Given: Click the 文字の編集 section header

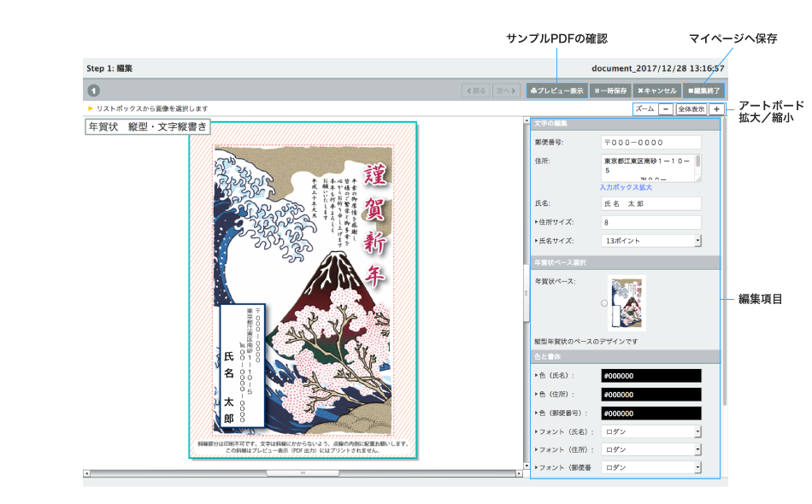Looking at the screenshot, I should click(625, 124).
